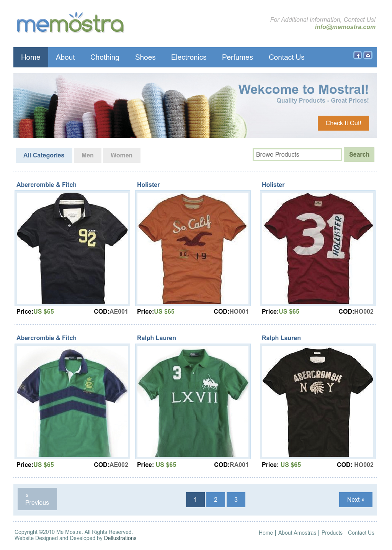
Task: Click the memostra logo
Action: click(70, 23)
